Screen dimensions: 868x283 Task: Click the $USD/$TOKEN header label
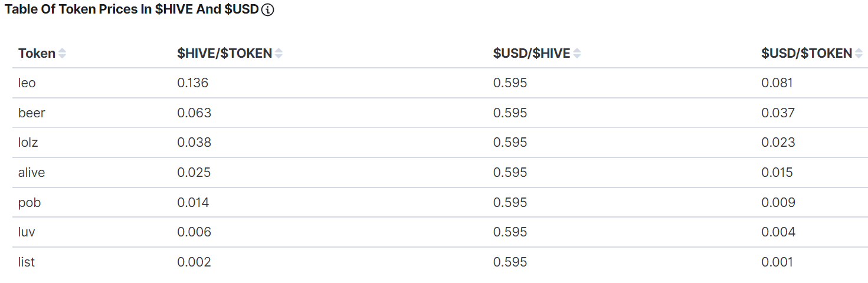tap(807, 54)
